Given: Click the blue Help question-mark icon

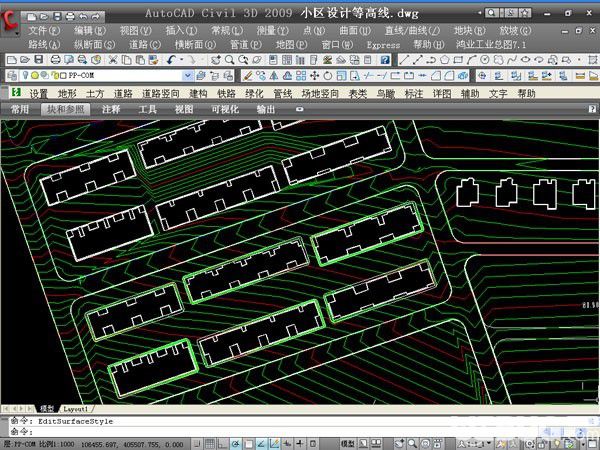Looking at the screenshot, I should point(385,60).
